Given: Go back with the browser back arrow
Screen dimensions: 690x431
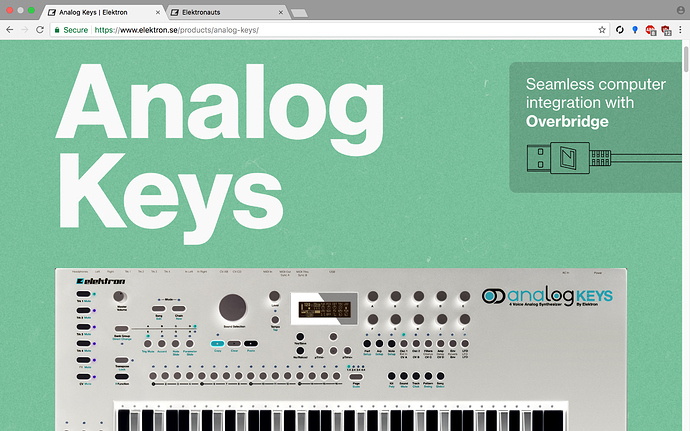Looking at the screenshot, I should [x=10, y=30].
